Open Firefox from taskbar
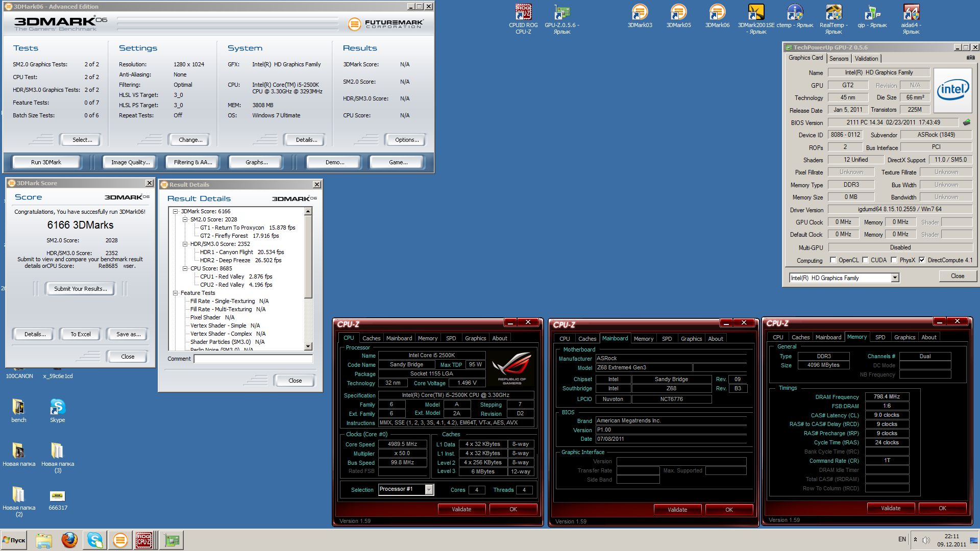This screenshot has width=980, height=551. click(x=69, y=540)
